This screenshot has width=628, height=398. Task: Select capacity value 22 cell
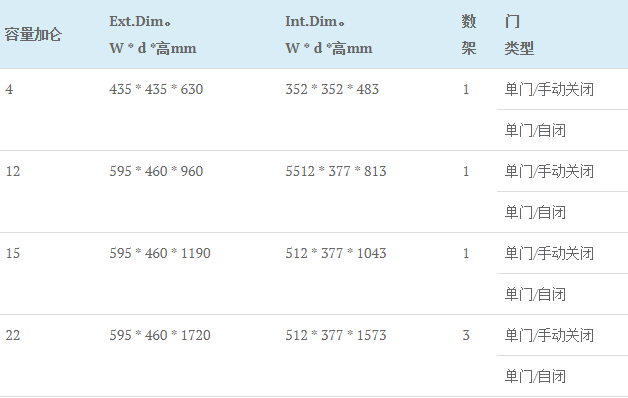(x=13, y=335)
